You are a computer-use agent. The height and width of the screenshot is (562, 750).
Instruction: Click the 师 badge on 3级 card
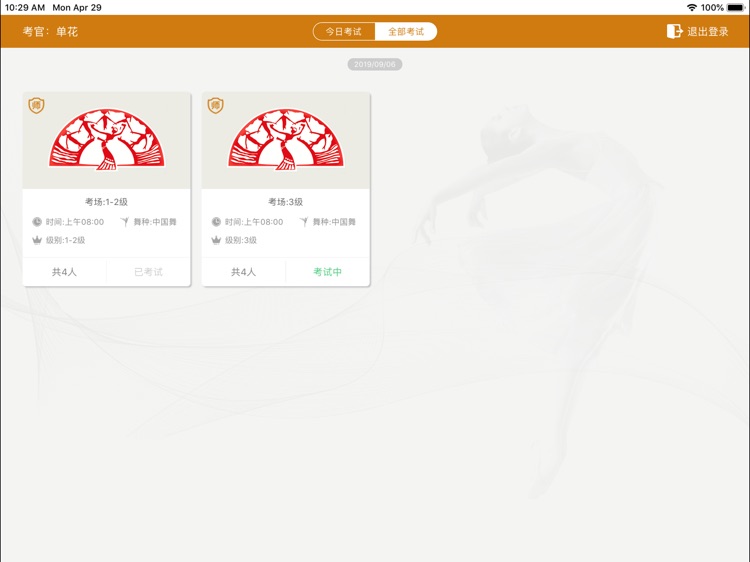click(x=216, y=105)
